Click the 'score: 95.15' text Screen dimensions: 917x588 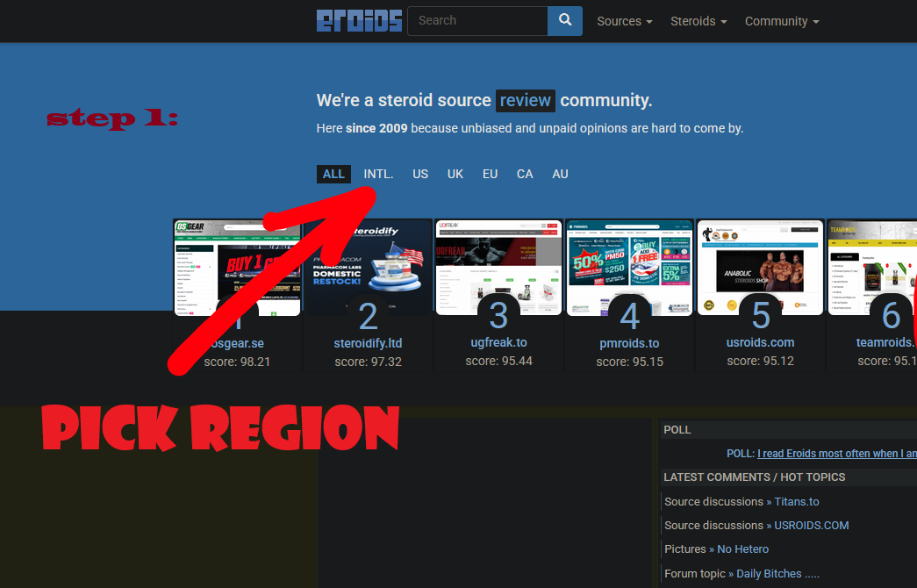[x=629, y=362]
